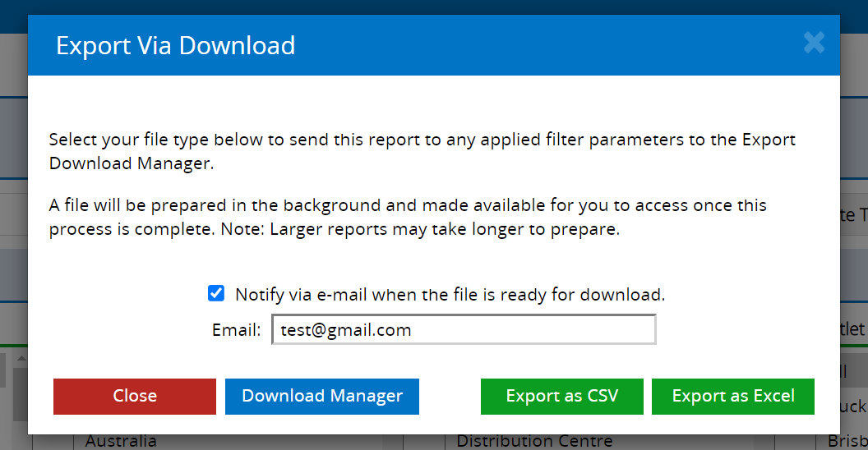Export the report as Excel

click(x=733, y=397)
